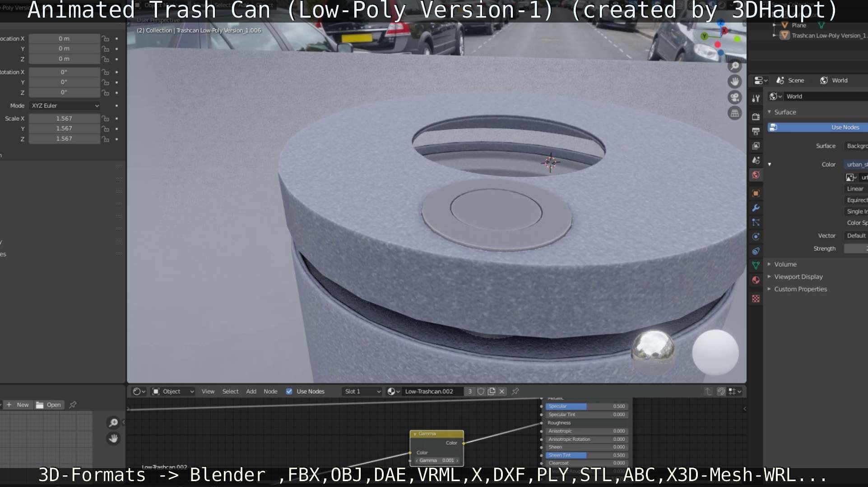
Task: Open the Object properties tab
Action: [756, 193]
